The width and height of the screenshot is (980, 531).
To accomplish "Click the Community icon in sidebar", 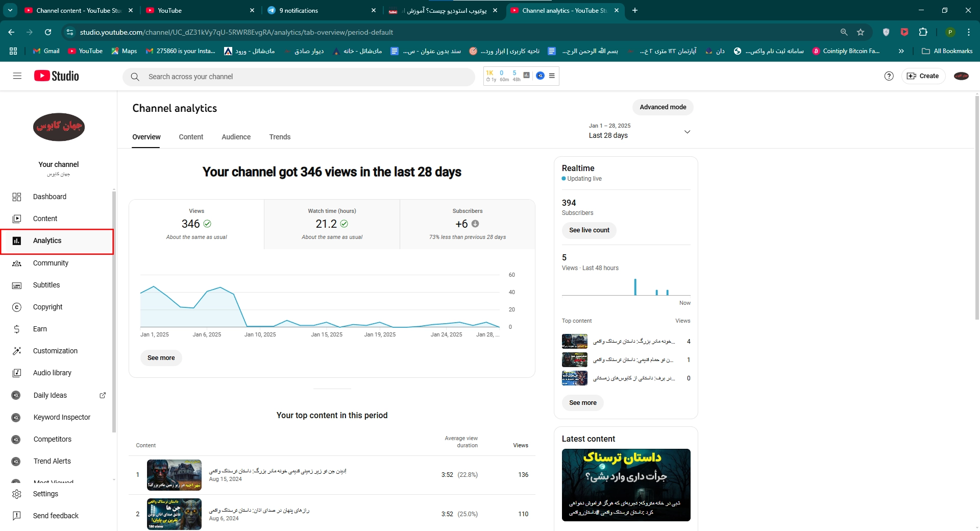I will tap(17, 263).
